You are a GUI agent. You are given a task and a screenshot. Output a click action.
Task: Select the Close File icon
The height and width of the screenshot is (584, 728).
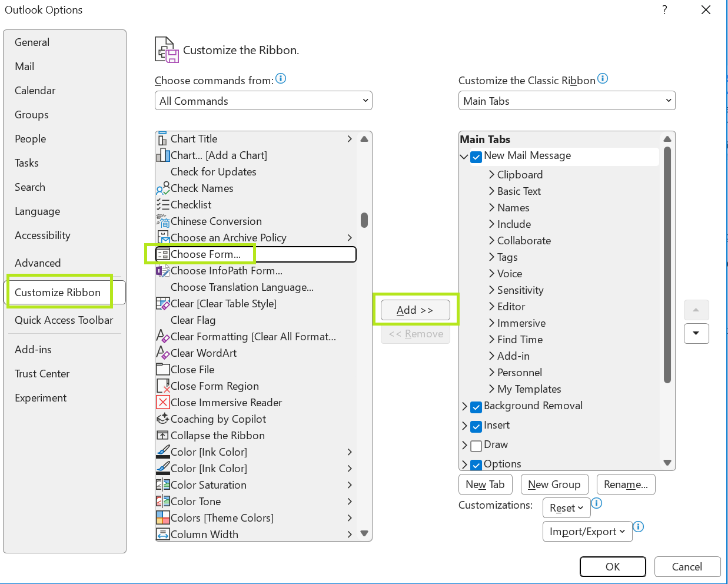(163, 370)
